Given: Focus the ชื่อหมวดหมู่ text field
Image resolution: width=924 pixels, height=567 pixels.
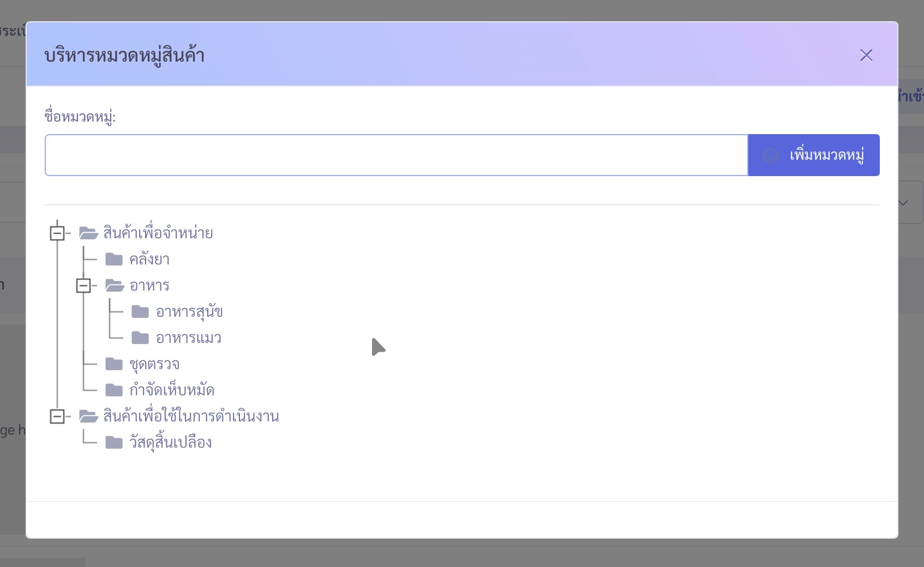Looking at the screenshot, I should click(396, 155).
